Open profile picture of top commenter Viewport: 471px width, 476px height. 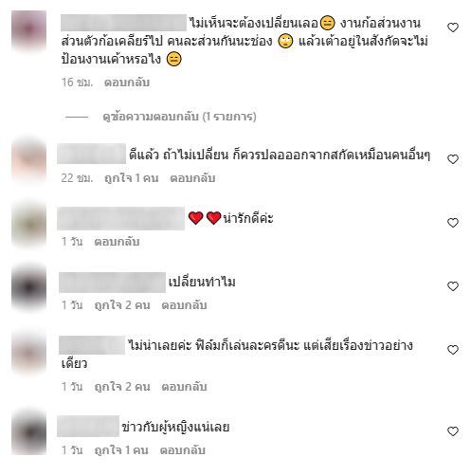(x=28, y=29)
